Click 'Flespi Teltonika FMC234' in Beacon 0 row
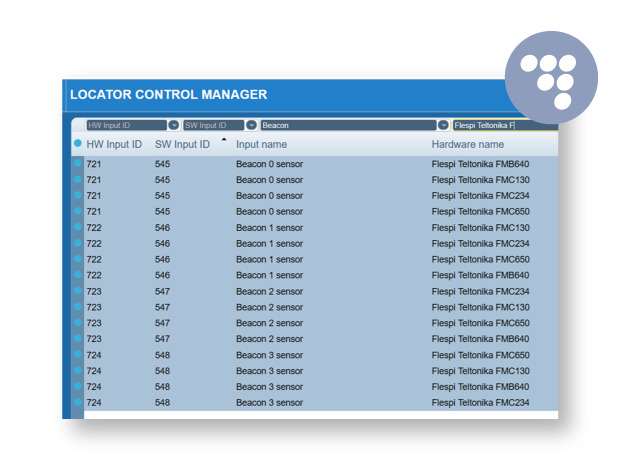Screen dimensions: 629x460 [481, 196]
